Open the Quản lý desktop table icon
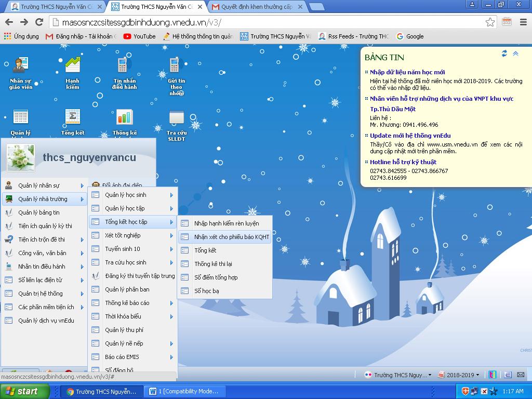Screen dimensions: 532x399 click(20, 123)
